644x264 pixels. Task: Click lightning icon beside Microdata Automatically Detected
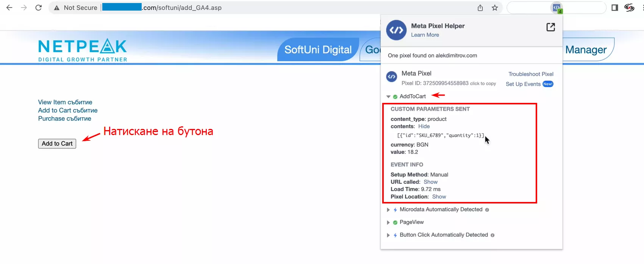pos(395,210)
